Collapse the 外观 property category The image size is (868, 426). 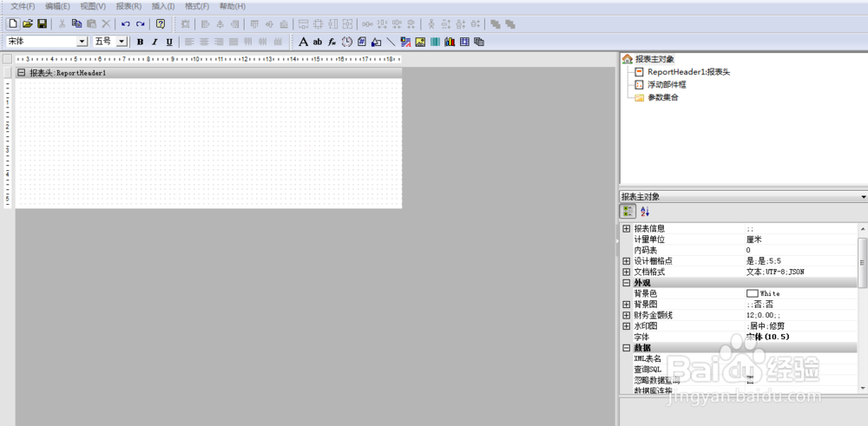pyautogui.click(x=626, y=283)
